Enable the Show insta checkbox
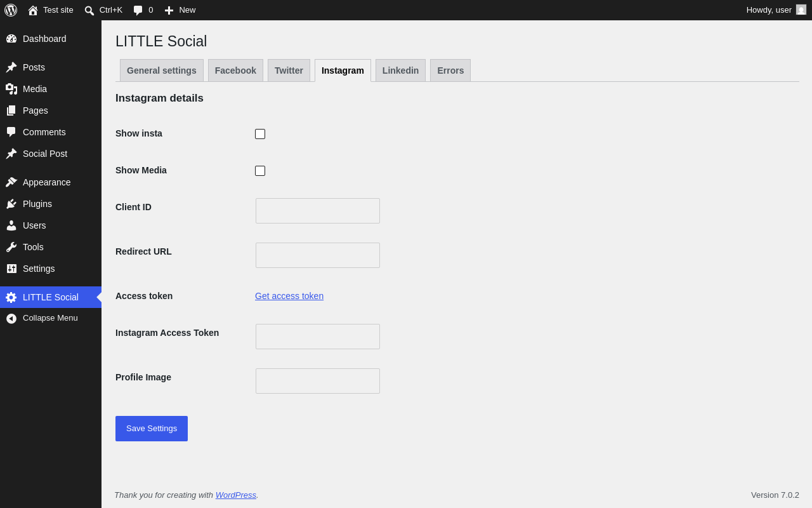Screen dimensions: 812x508 pyautogui.click(x=260, y=134)
